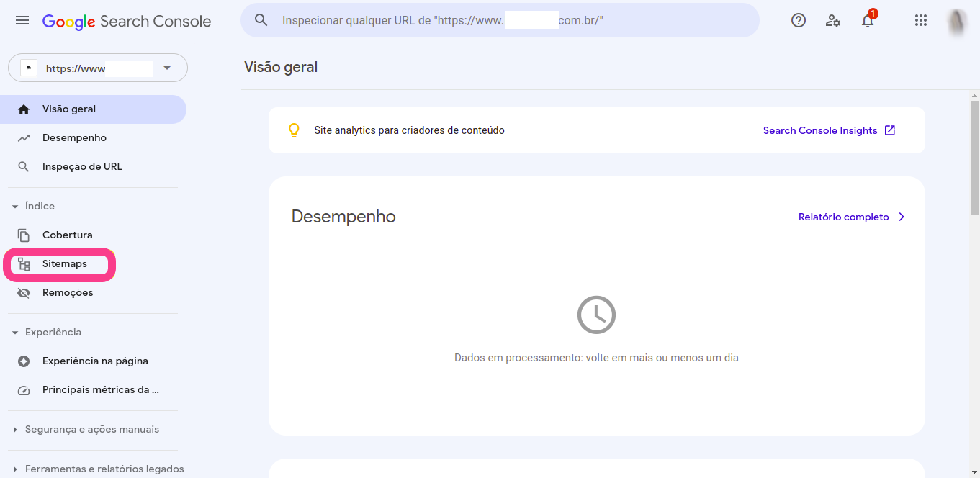Click the pages icon beside Cobertura
Viewport: 980px width, 478px height.
click(24, 235)
